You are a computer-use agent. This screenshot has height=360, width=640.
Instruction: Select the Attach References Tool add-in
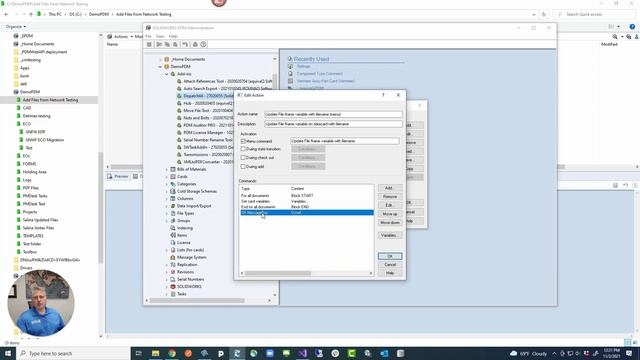click(x=227, y=81)
